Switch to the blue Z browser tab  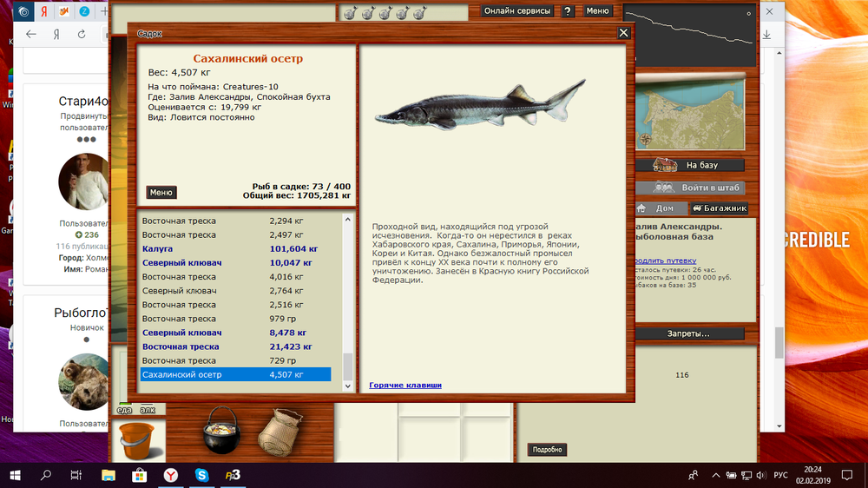(84, 11)
